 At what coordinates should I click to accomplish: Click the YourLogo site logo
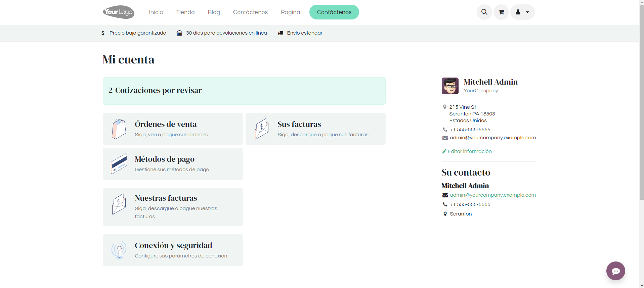[x=119, y=12]
